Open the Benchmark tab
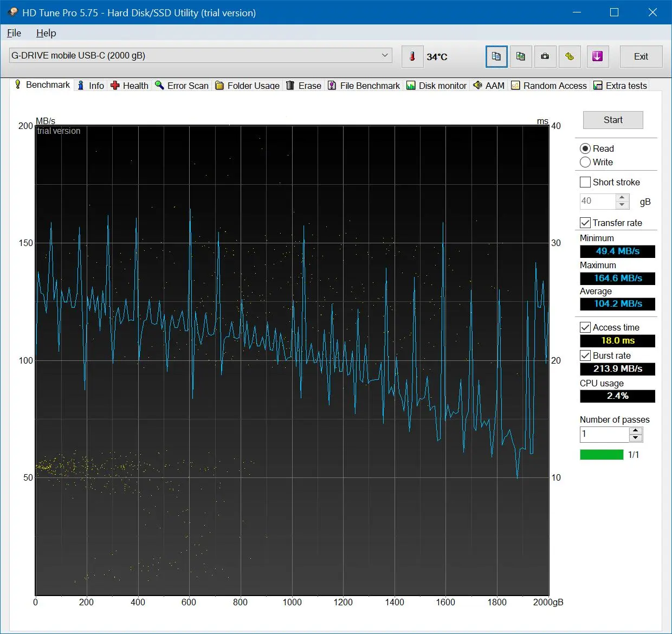 (x=42, y=85)
